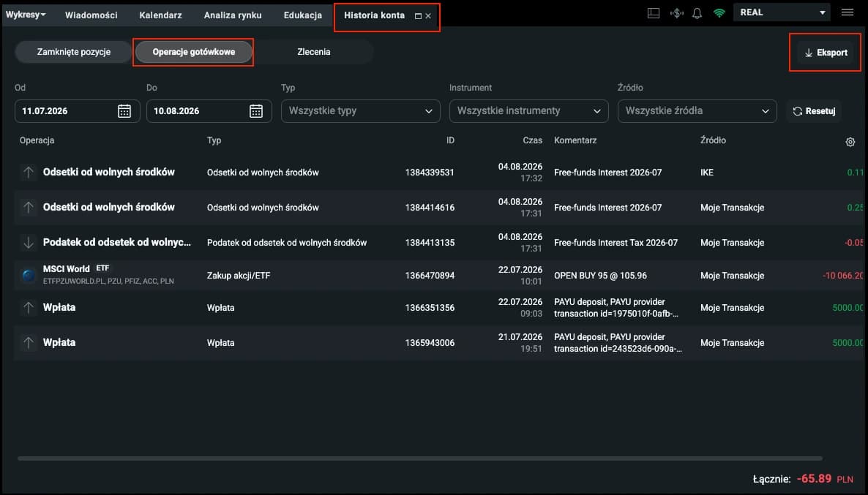Viewport: 868px width, 495px height.
Task: Open table column settings gear
Action: [850, 142]
